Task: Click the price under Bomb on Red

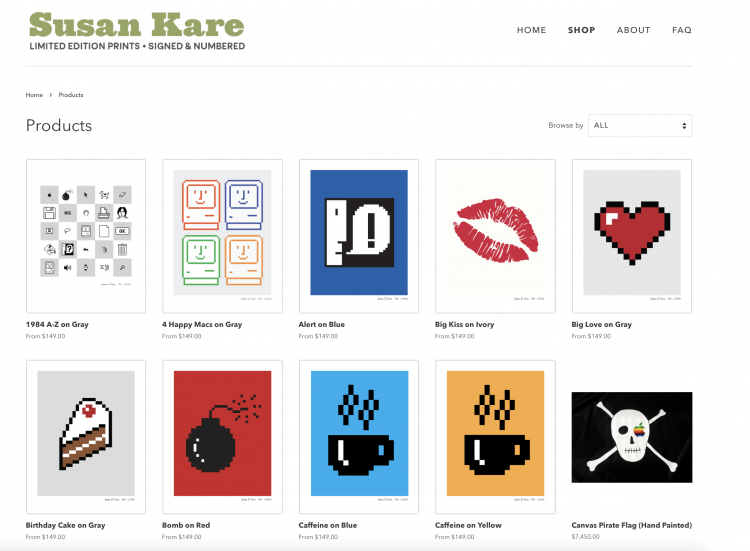Action: tap(182, 537)
